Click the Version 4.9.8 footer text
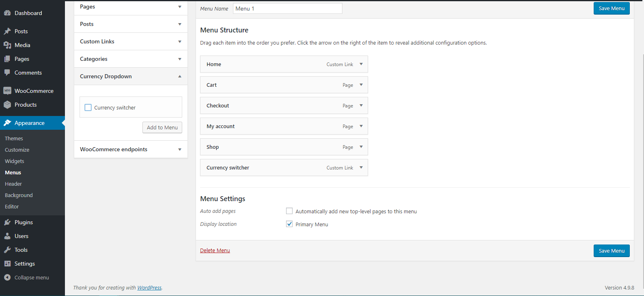The image size is (644, 296). [619, 287]
